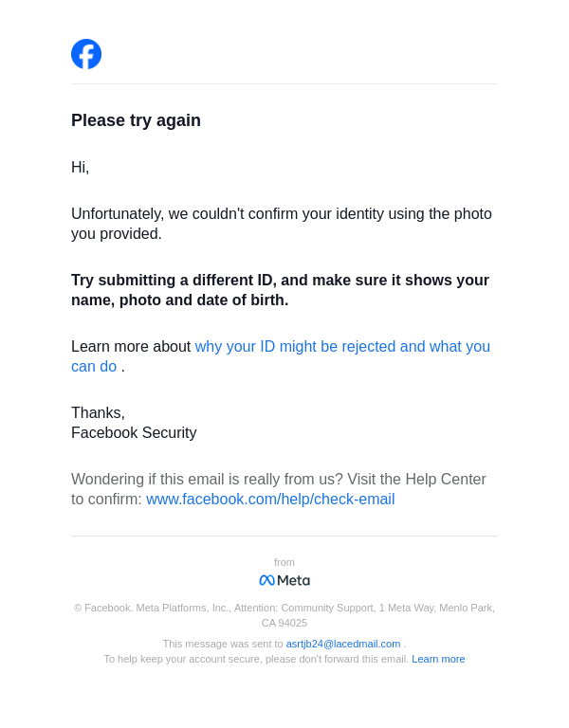
Task: Click the "Learn more about" plain text
Action: 131,347
